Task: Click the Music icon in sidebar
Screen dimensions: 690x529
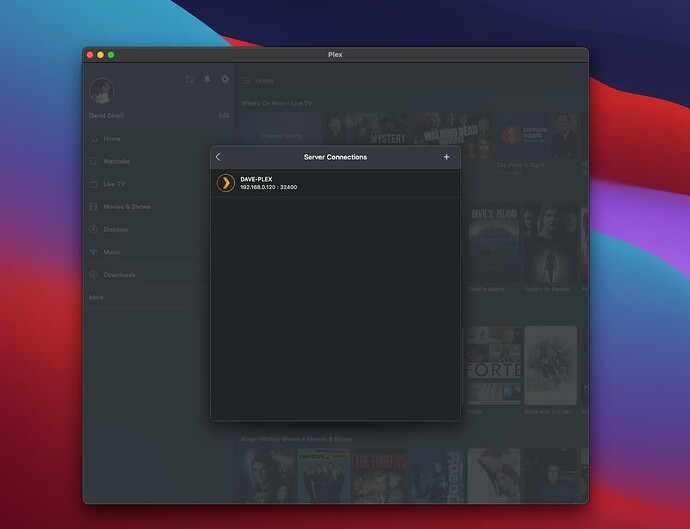Action: (x=93, y=252)
